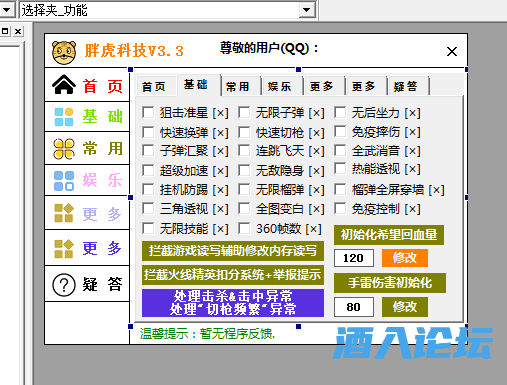
Task: Toggle the 快速切枪 checkbox
Action: 244,132
